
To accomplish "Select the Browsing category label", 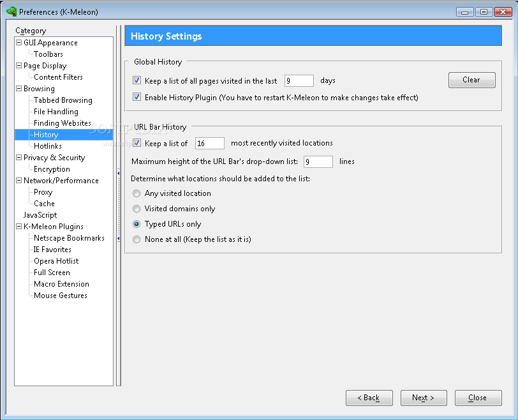I will point(39,89).
